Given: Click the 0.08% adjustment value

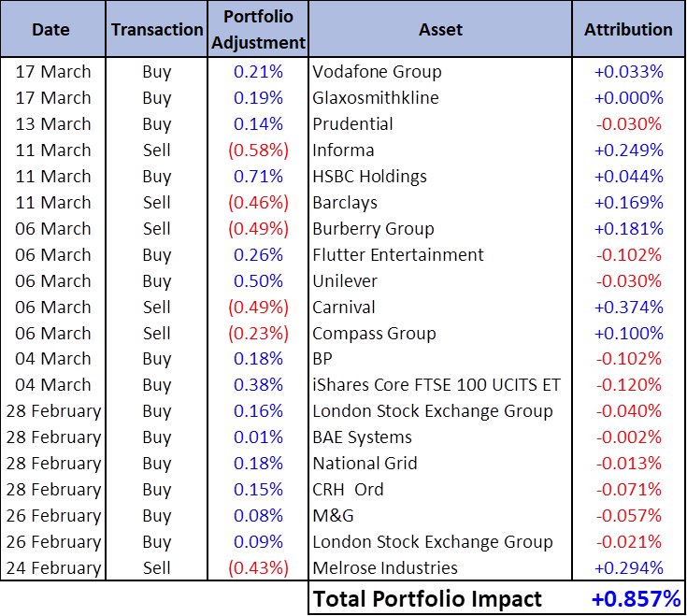Looking at the screenshot, I should pyautogui.click(x=258, y=516).
